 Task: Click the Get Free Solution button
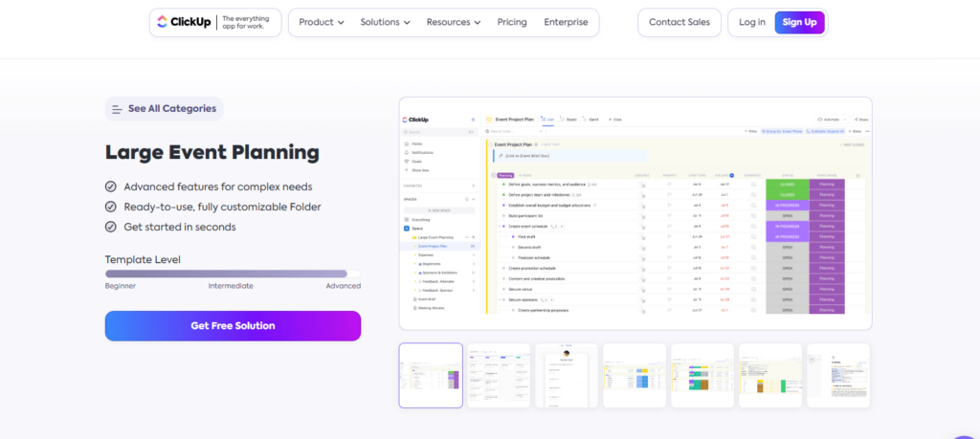[233, 326]
